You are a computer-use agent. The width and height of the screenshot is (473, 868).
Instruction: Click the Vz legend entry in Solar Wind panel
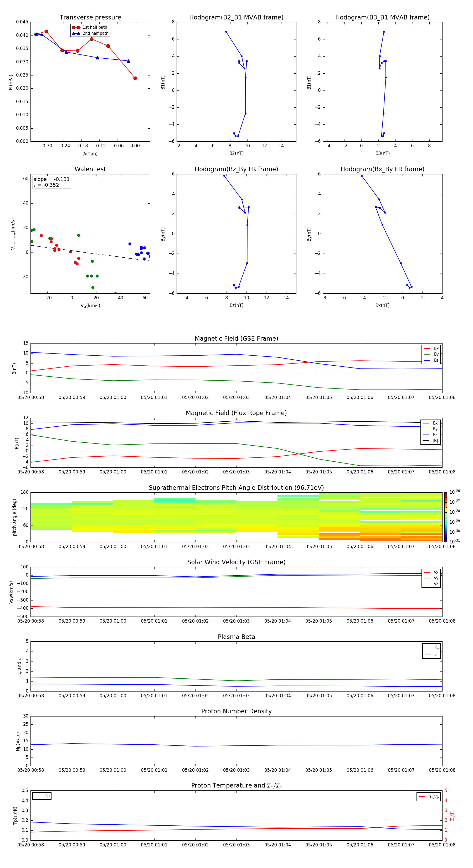tap(431, 584)
